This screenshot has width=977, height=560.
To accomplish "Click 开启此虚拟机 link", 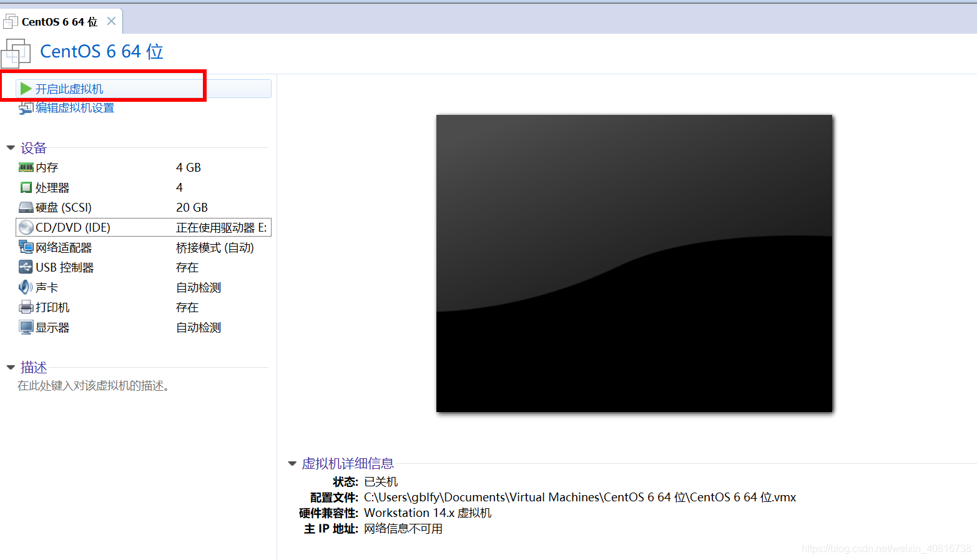I will [x=69, y=89].
